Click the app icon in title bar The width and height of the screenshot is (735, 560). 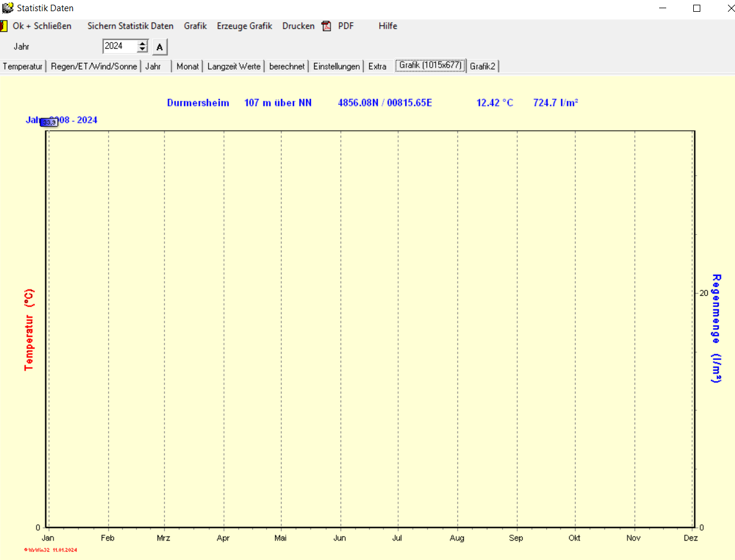click(x=8, y=8)
